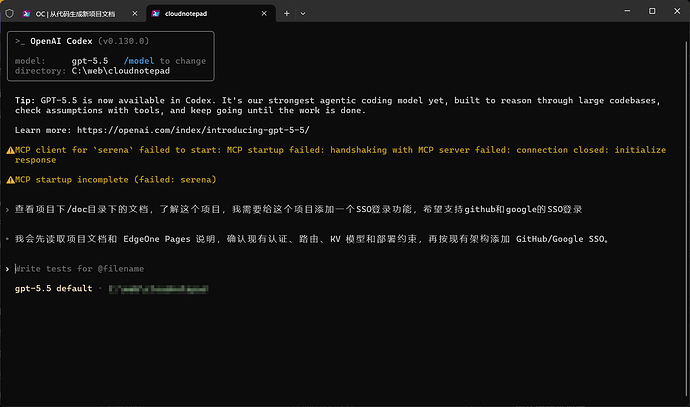Click the 'Tip: GPT-5.5 is now available' text

[x=338, y=105]
